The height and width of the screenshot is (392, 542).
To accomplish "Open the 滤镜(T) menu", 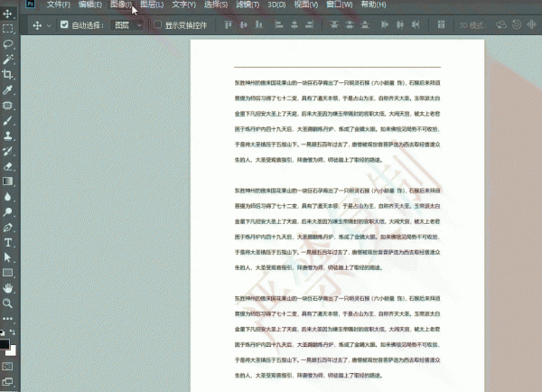I will click(248, 5).
